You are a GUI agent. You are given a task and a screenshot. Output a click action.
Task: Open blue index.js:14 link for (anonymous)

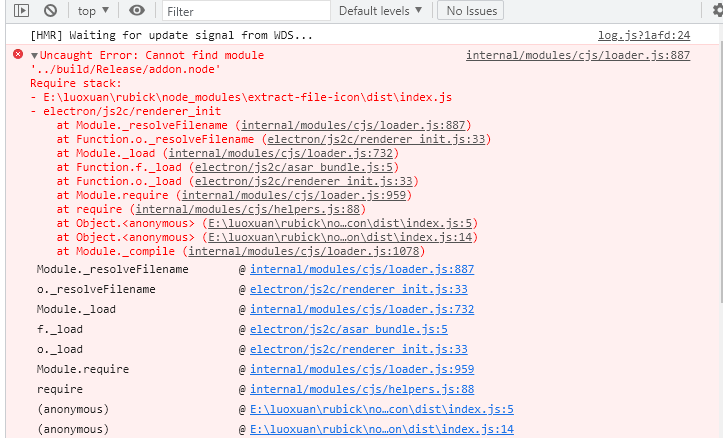tap(382, 429)
